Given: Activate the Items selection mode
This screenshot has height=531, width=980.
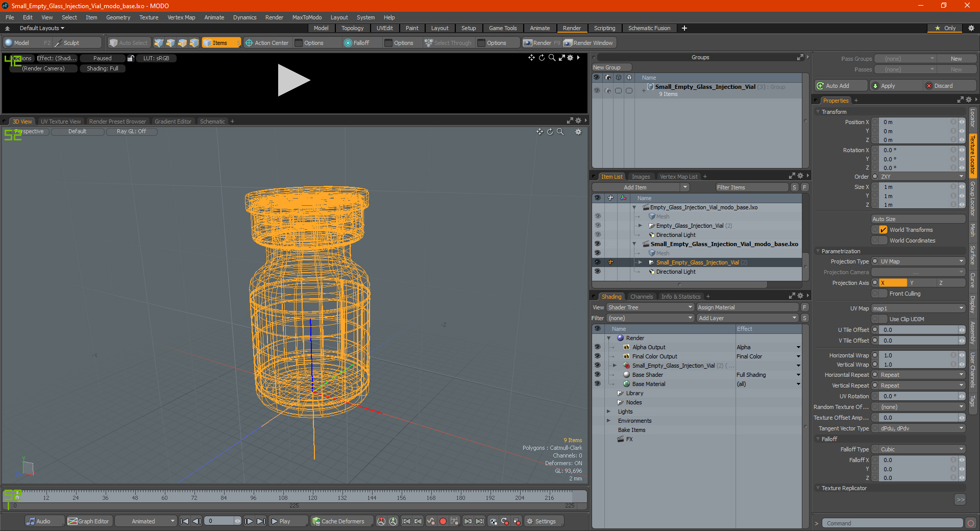Looking at the screenshot, I should 221,43.
